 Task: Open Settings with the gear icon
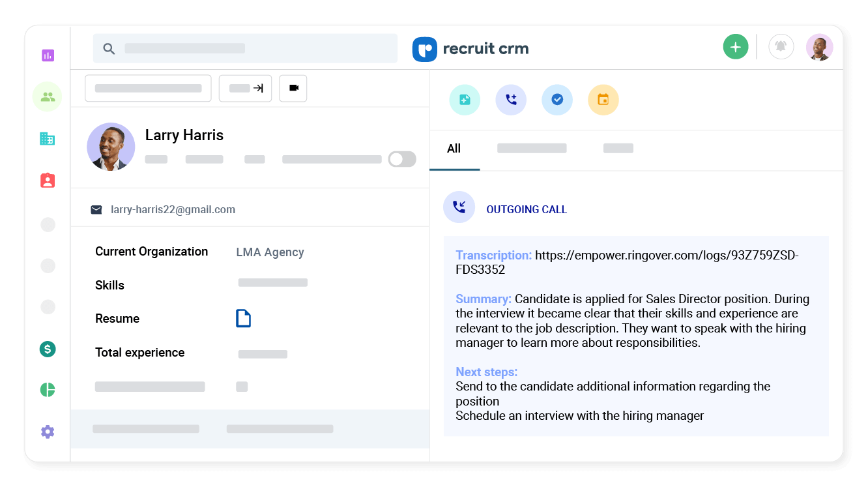point(47,431)
